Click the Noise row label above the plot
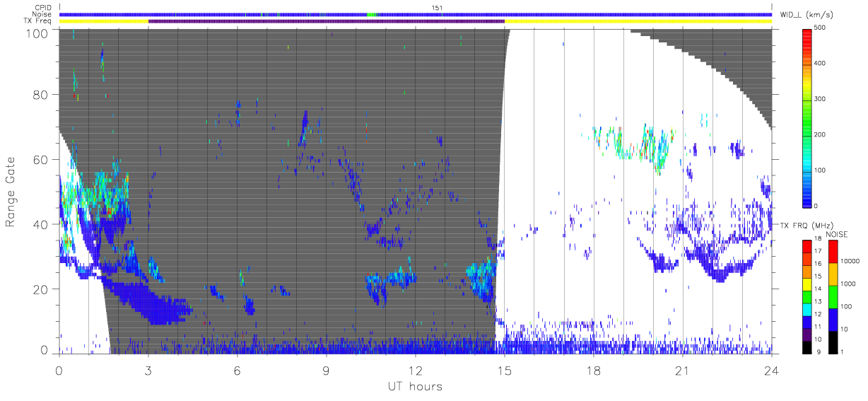This screenshot has height=401, width=868. click(42, 14)
